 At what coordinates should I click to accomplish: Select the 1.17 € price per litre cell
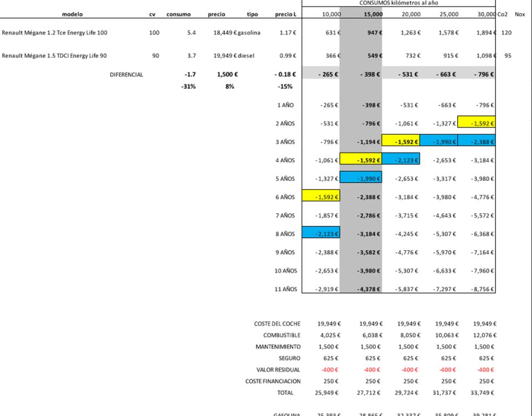287,33
